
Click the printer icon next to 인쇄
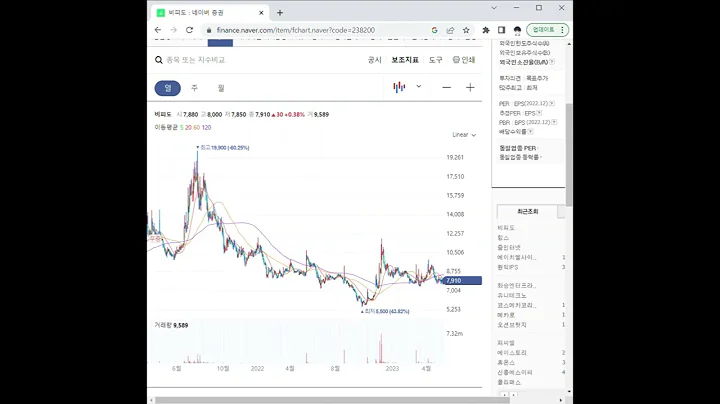coord(456,60)
